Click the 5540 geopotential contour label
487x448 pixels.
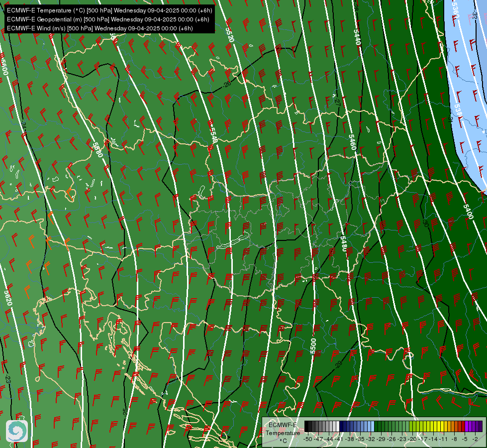pos(213,135)
